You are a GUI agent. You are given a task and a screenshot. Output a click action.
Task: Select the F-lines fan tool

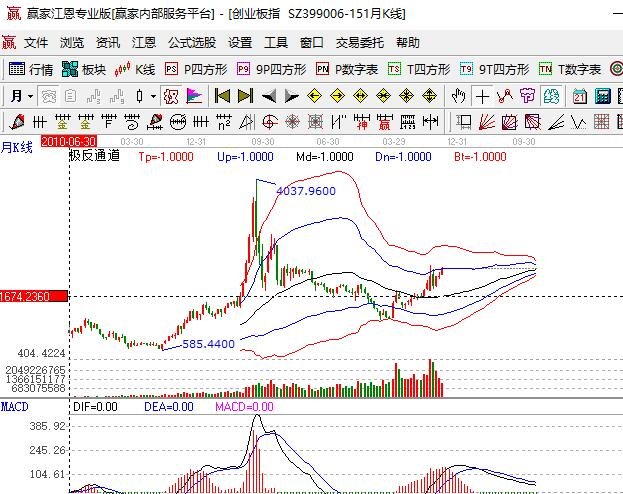point(109,122)
